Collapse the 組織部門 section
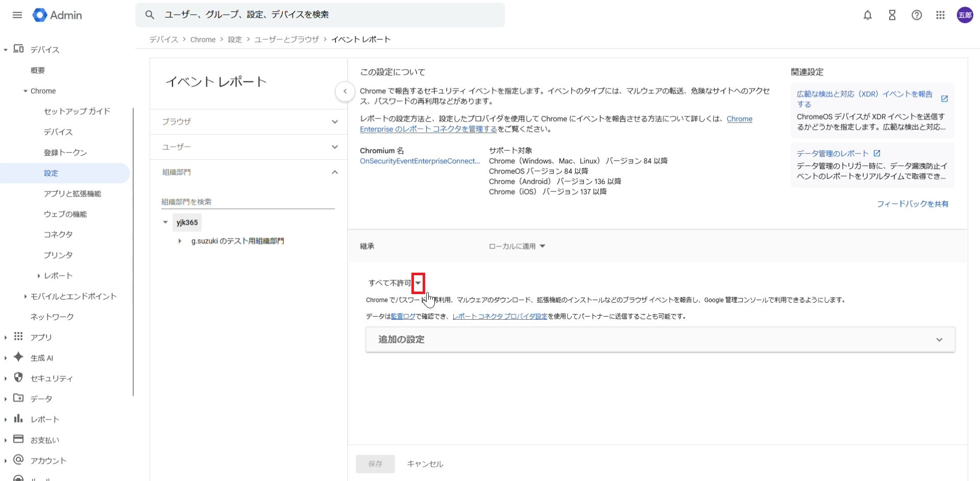The height and width of the screenshot is (481, 980). pyautogui.click(x=334, y=173)
